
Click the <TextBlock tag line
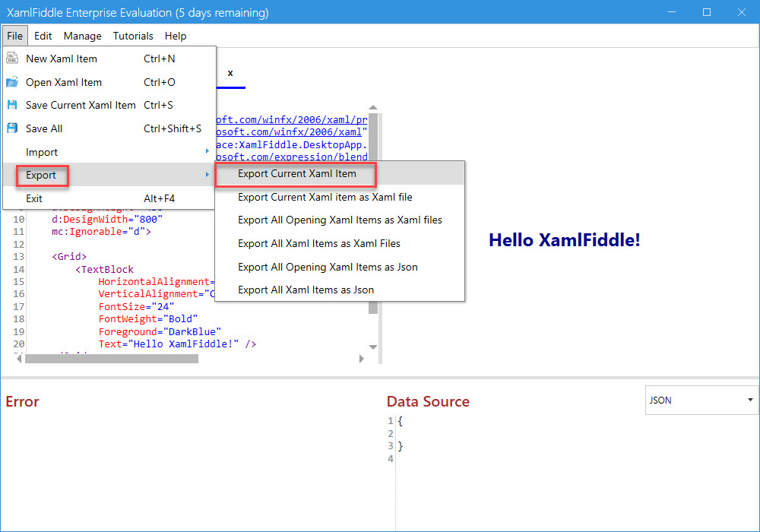pyautogui.click(x=104, y=269)
